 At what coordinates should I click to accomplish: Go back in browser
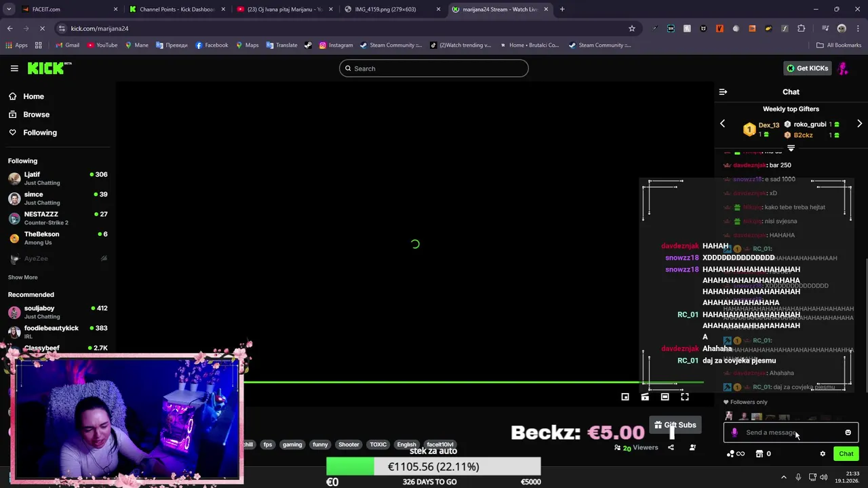coord(9,28)
